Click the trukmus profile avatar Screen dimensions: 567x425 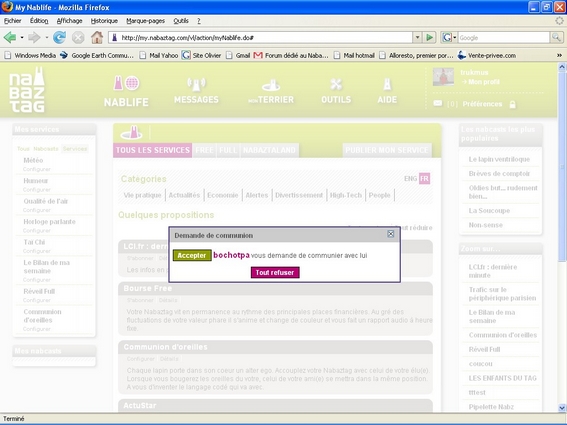pyautogui.click(x=443, y=77)
